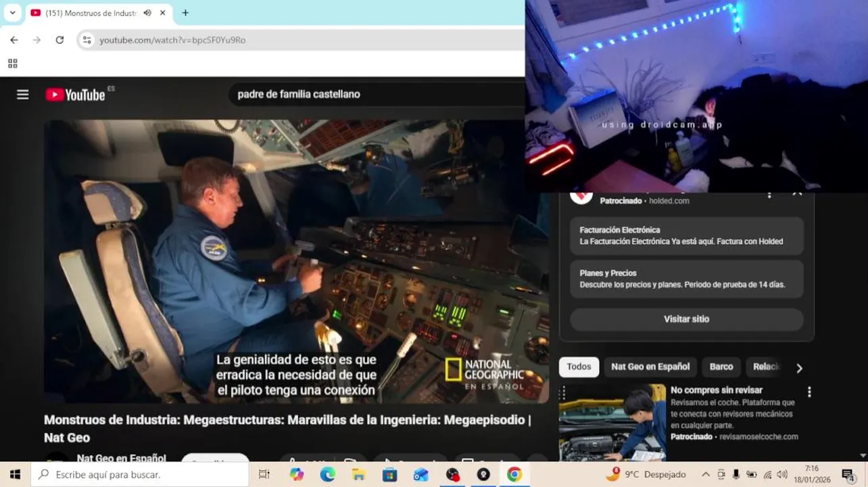This screenshot has width=868, height=487.
Task: Open Windows notification center
Action: click(849, 474)
